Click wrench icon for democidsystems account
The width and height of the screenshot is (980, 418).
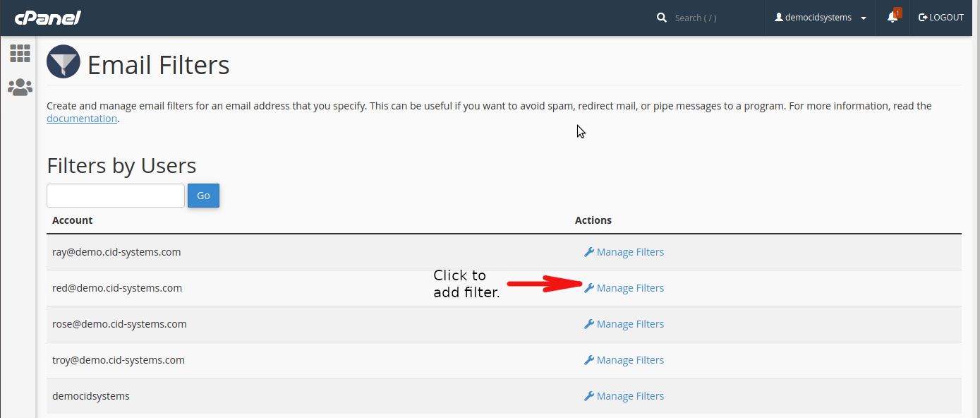point(589,396)
